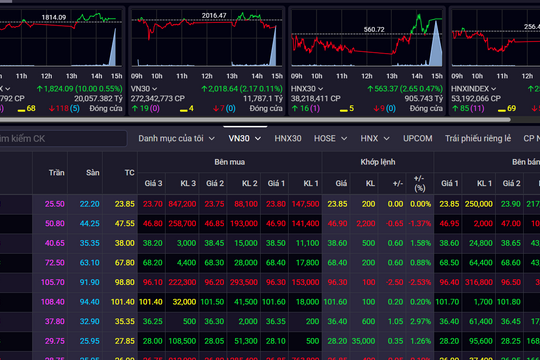Click up arrow before 563.37 index value
Viewport: 540px width, 360px height.
tap(370, 89)
